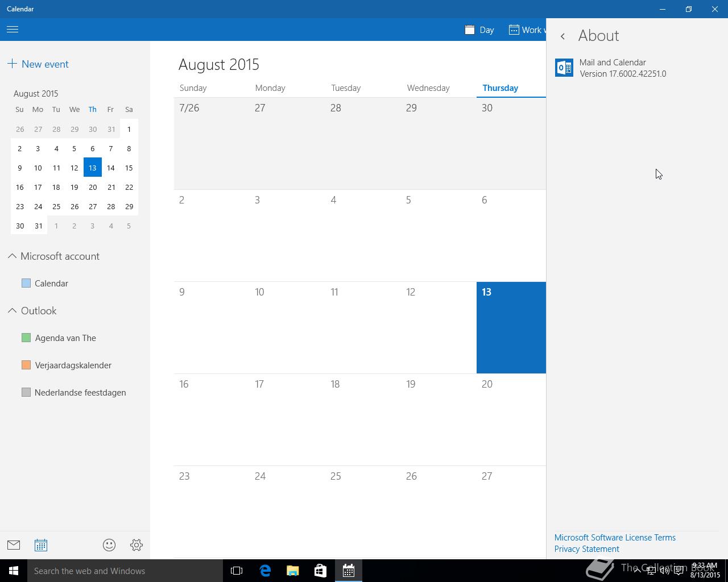Click the Thursday column header
The image size is (728, 582).
coord(500,88)
